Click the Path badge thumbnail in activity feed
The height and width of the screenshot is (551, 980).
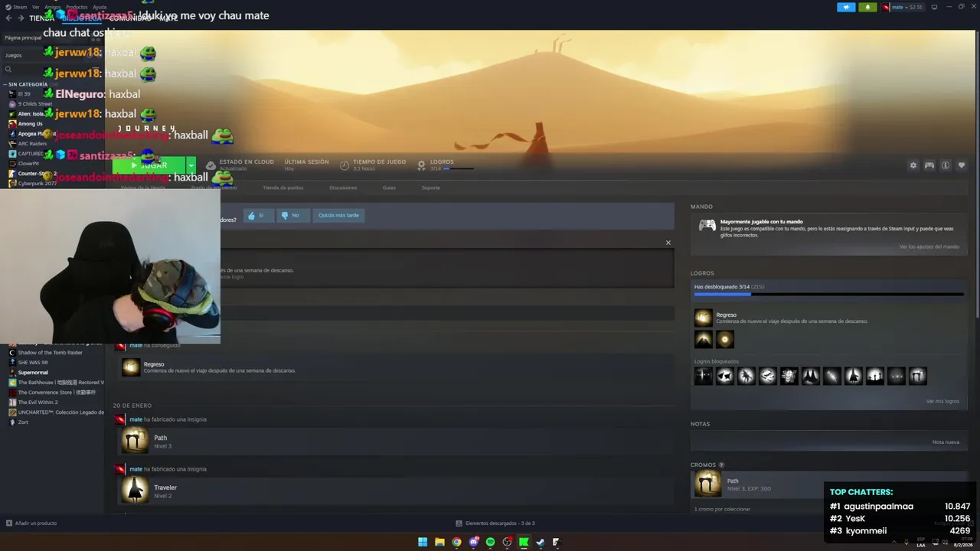click(x=135, y=441)
